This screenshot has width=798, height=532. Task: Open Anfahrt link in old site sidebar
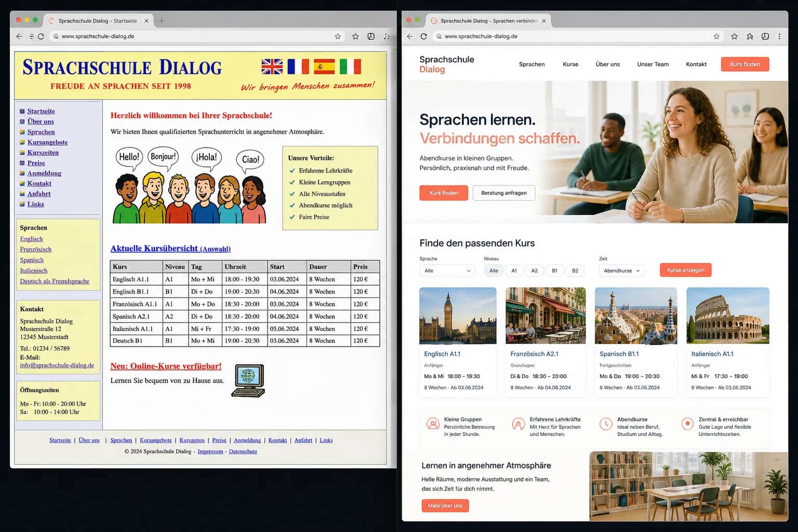click(39, 194)
